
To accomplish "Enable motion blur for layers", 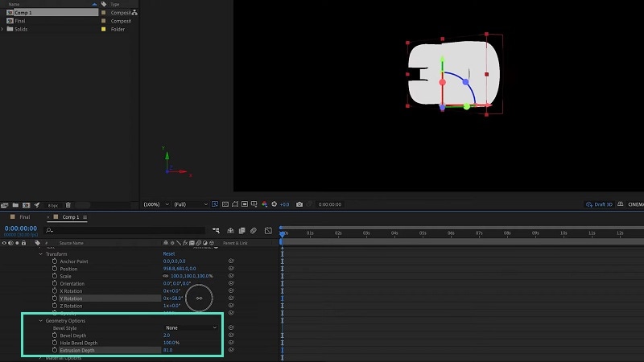I will point(254,231).
